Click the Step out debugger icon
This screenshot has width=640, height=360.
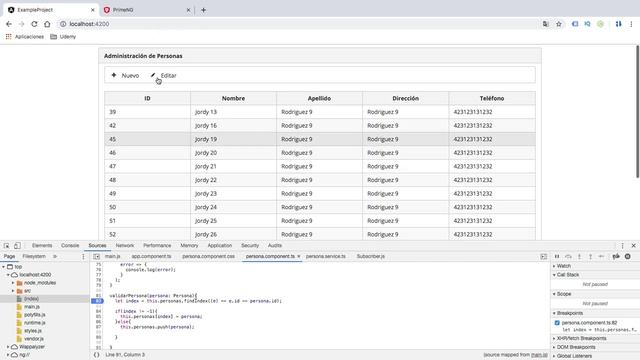point(590,256)
